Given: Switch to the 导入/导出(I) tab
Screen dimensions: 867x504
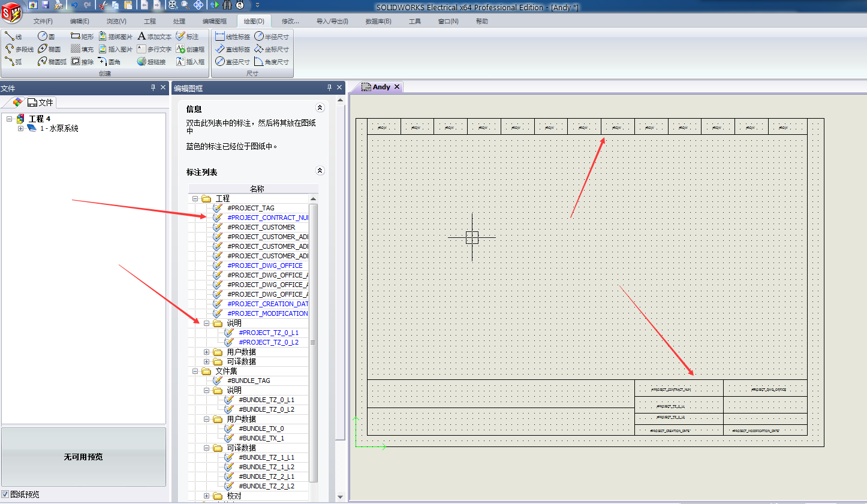Looking at the screenshot, I should click(332, 21).
